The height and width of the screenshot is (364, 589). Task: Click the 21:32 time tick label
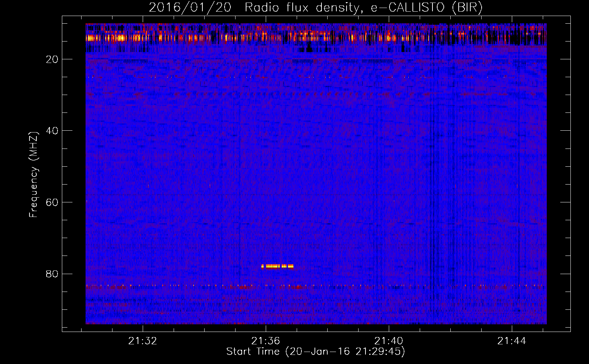pyautogui.click(x=143, y=341)
